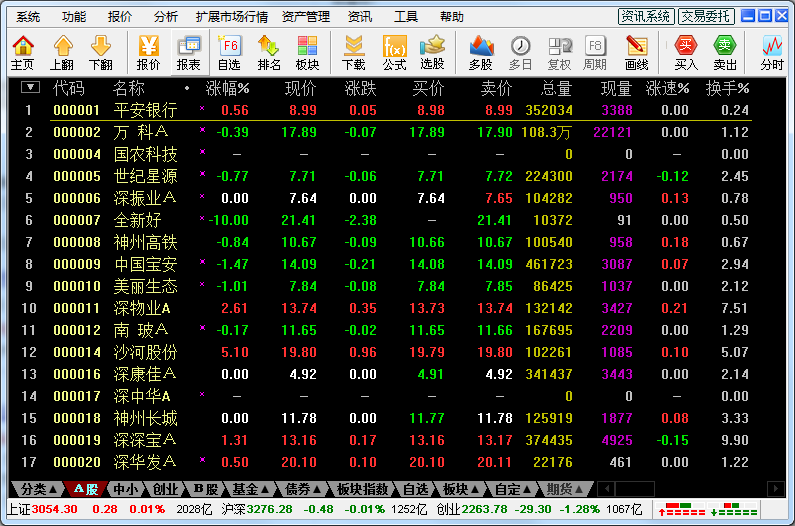Click the 下翻 page down arrow
The height and width of the screenshot is (526, 795).
click(x=100, y=52)
